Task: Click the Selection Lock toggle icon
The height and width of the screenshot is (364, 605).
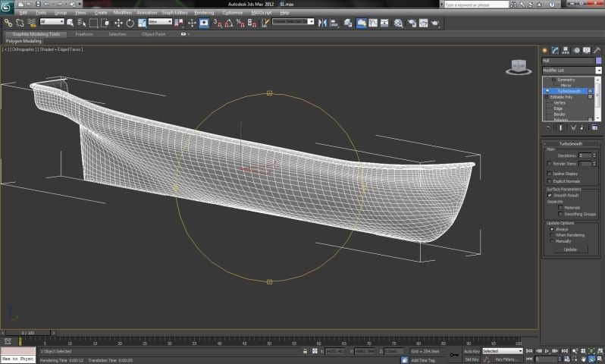Action: (x=306, y=351)
